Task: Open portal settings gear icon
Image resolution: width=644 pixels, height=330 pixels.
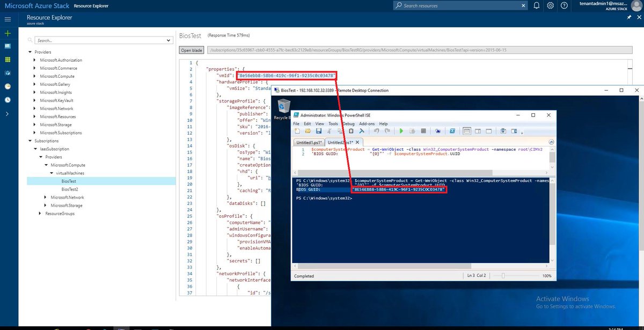Action: 550,5
